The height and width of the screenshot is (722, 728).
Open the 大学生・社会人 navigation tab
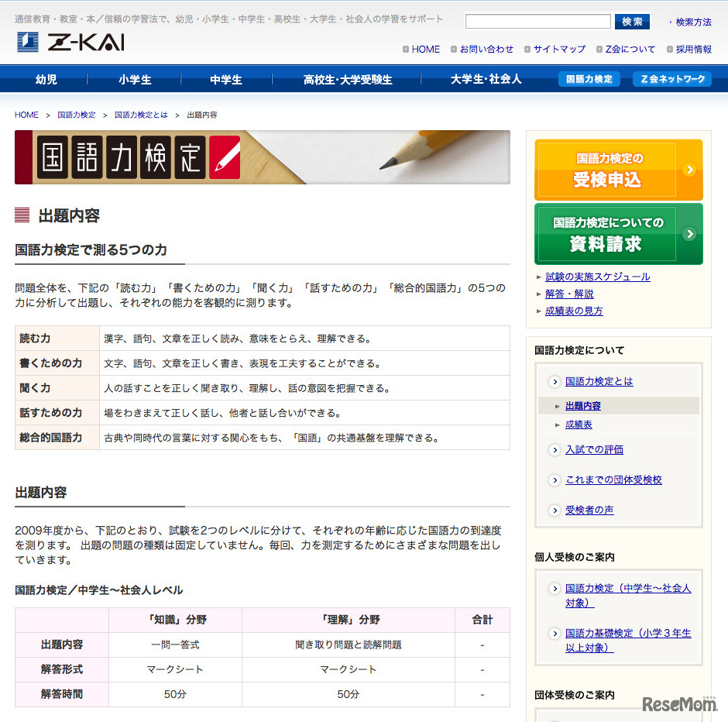(x=486, y=79)
